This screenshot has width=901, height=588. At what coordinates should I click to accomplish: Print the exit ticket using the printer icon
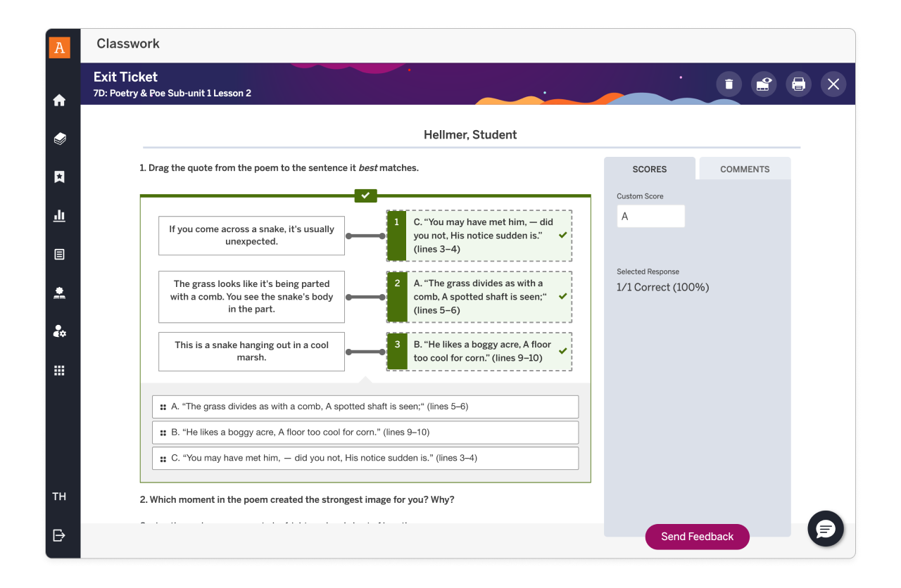point(798,84)
